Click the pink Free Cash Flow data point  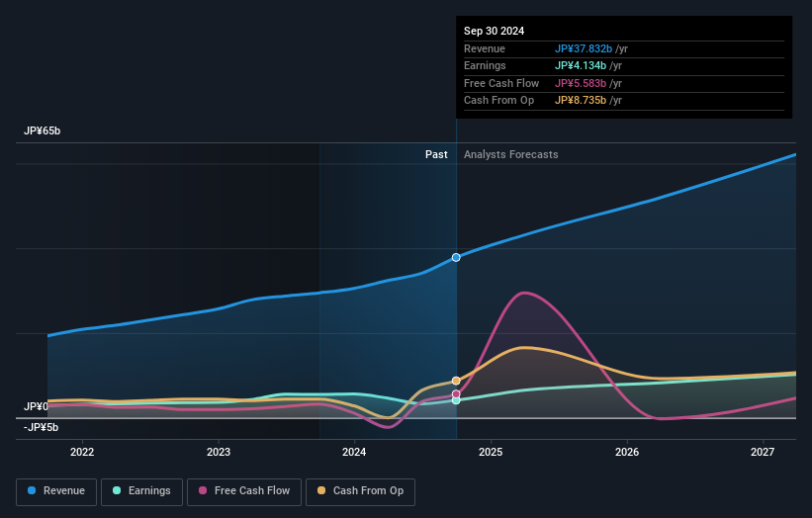pos(456,394)
